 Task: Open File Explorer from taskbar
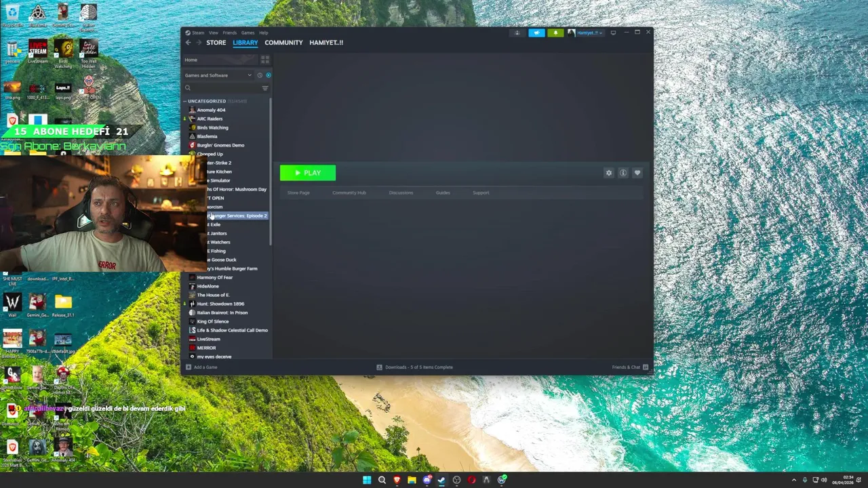[412, 480]
